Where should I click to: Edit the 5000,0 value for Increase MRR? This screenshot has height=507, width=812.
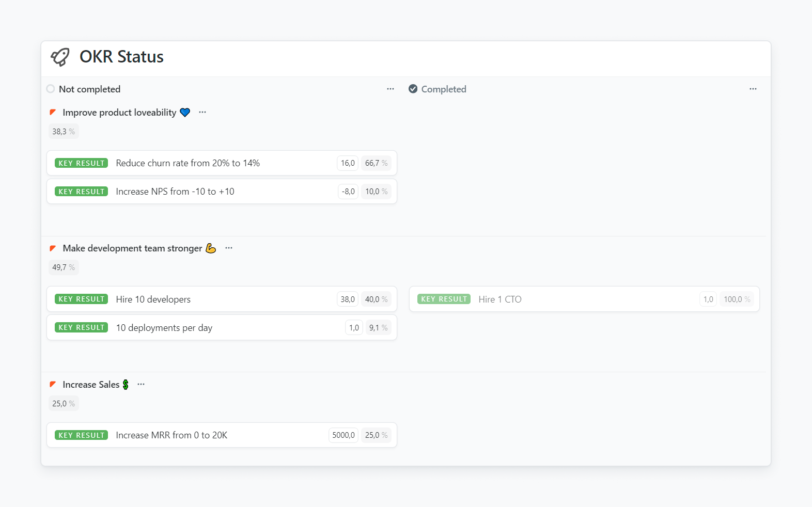(x=343, y=435)
